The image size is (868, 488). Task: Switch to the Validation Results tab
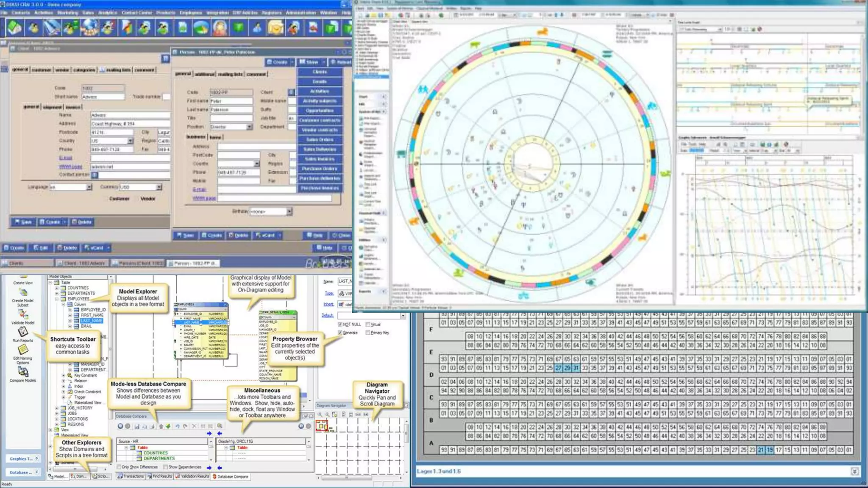192,476
